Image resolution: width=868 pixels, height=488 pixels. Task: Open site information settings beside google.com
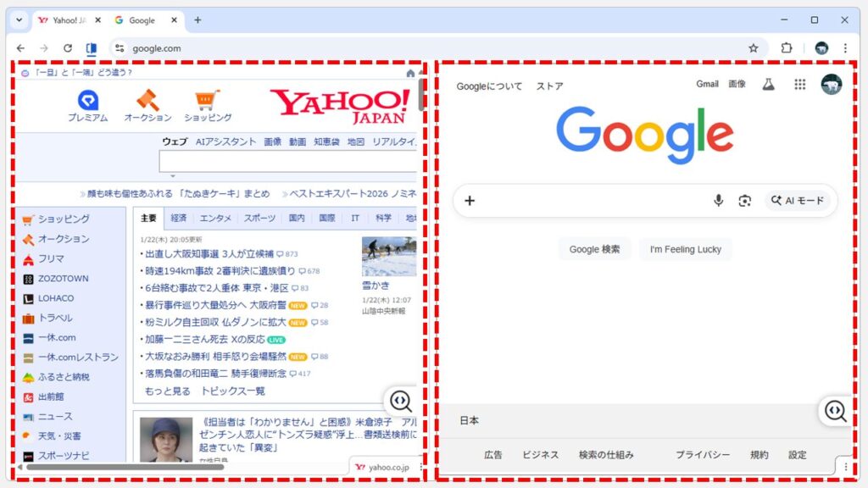coord(120,48)
